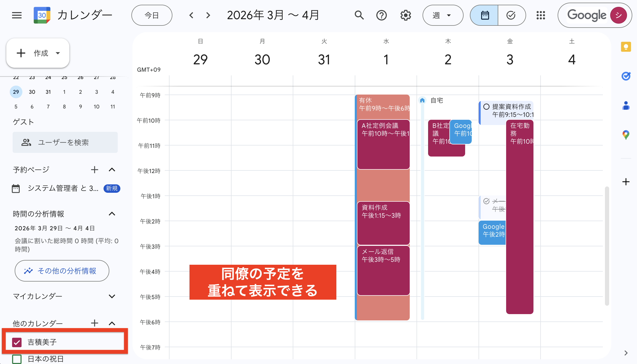The image size is (637, 364).
Task: Switch to 今日 to jump to today
Action: tap(151, 15)
